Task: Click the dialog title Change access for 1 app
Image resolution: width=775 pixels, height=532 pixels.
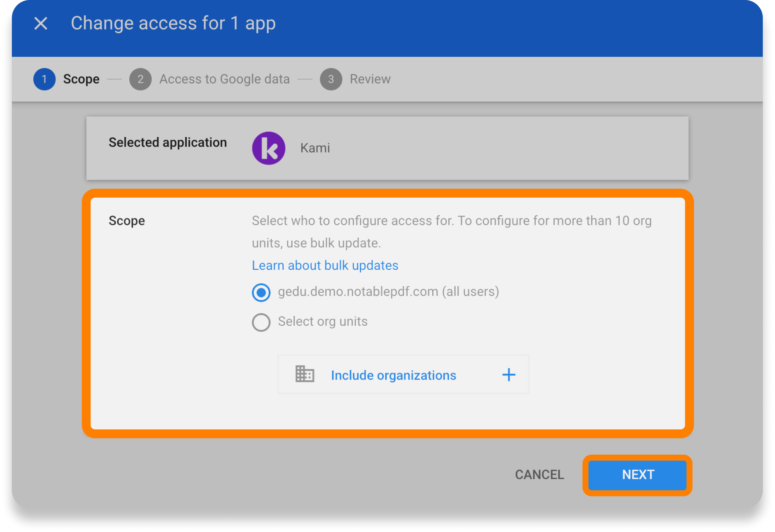Action: [173, 23]
